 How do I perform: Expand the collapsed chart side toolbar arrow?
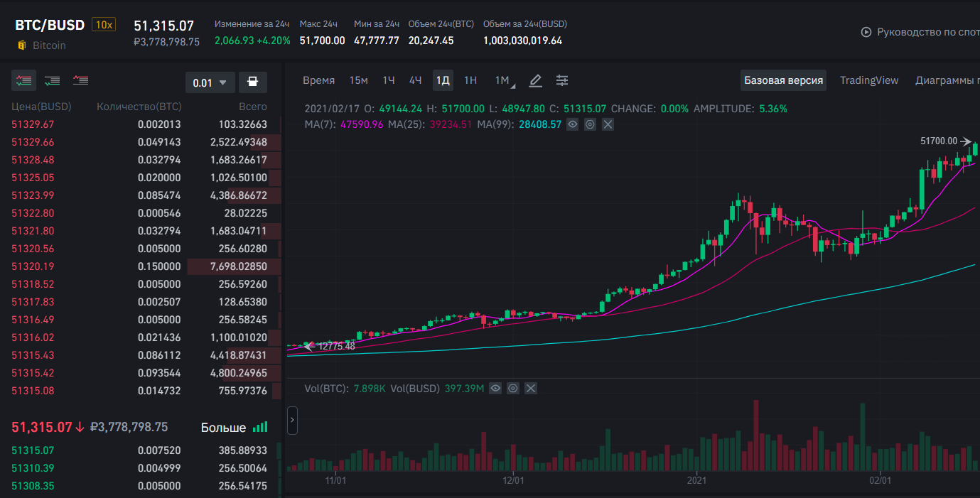(291, 421)
